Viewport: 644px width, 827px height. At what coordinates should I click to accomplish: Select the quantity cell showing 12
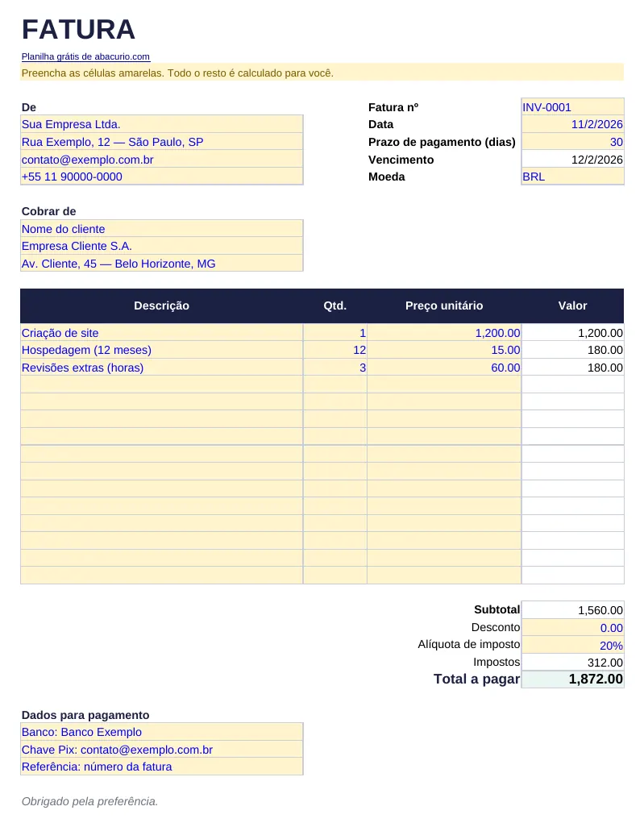point(335,350)
